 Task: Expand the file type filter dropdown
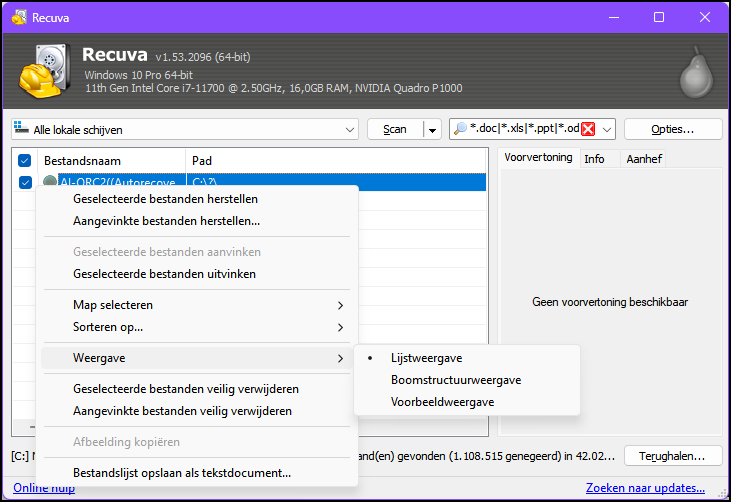click(x=607, y=129)
